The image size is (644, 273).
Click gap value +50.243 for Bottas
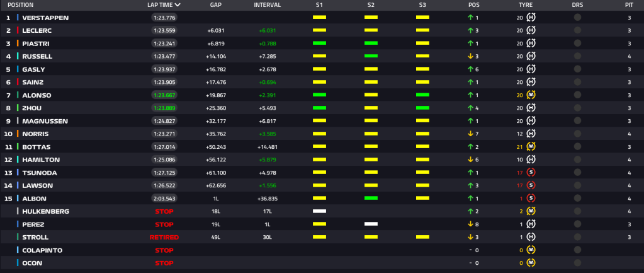click(216, 147)
